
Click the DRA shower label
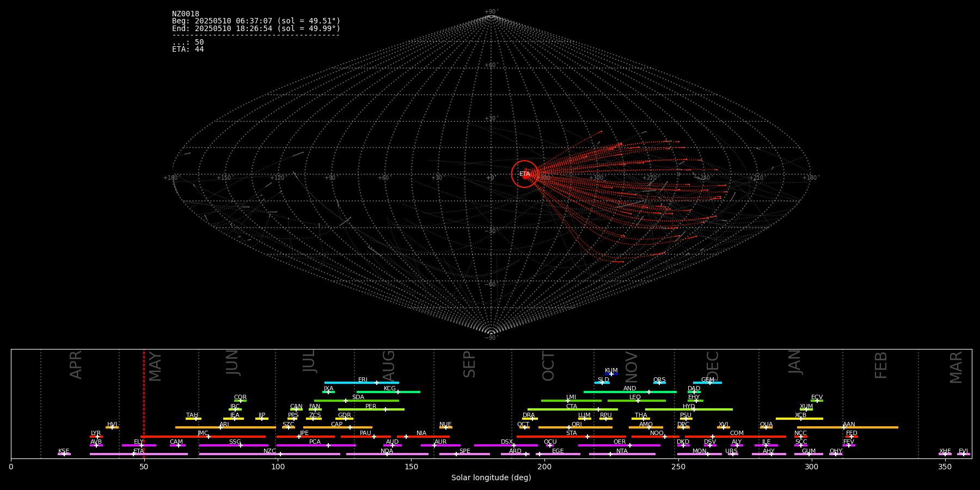(529, 415)
